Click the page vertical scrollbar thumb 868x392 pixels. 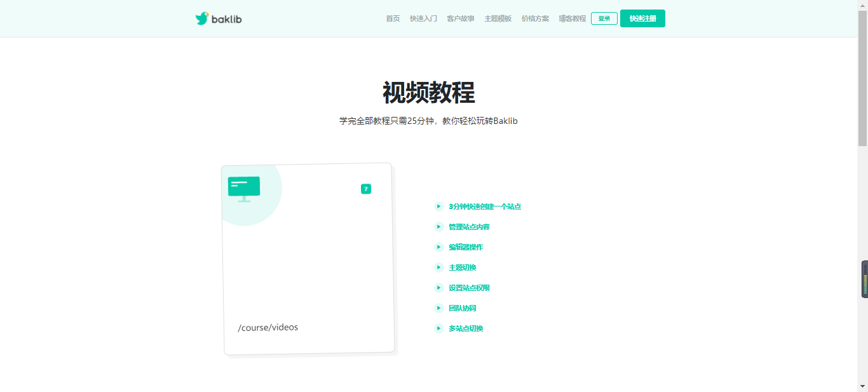862,78
